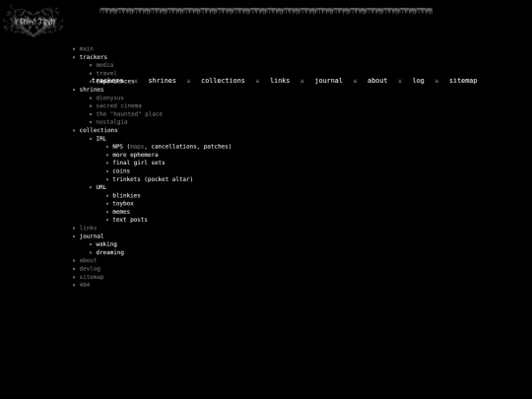
Task: Click the 'more ephemera' entry
Action: point(135,155)
